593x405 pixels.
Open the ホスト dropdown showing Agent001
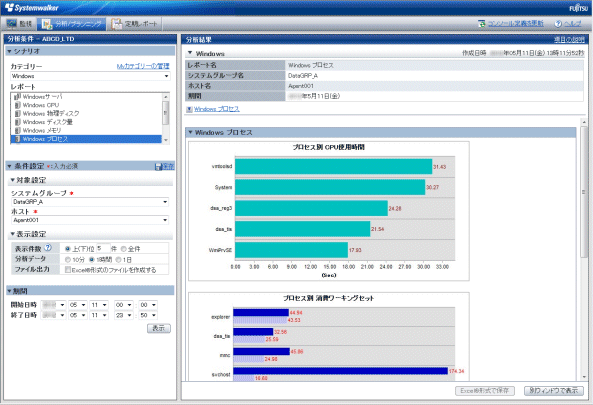[x=90, y=220]
